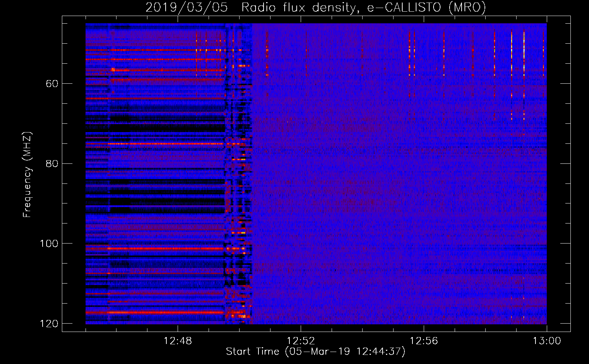The height and width of the screenshot is (364, 589).
Task: Click the 'Frequency (MHZ)' axis label
Action: coord(27,175)
